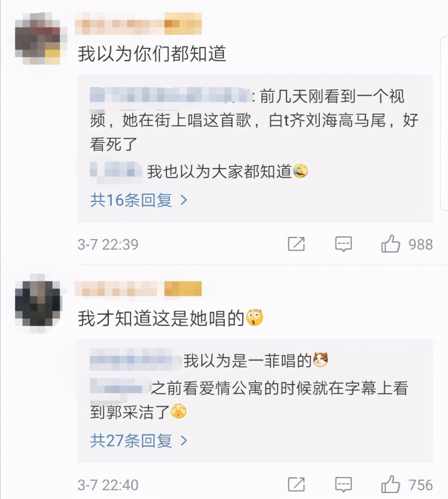Share the comment posted at 3-7 22:39
Image resolution: width=448 pixels, height=499 pixels.
pyautogui.click(x=297, y=244)
